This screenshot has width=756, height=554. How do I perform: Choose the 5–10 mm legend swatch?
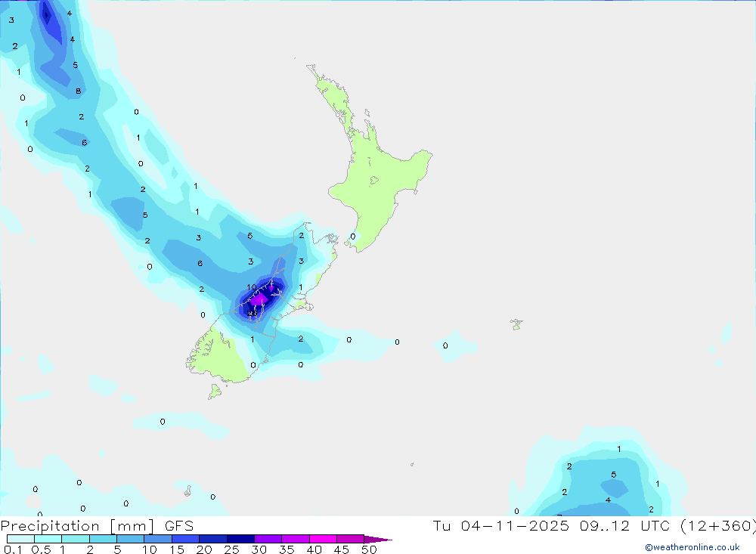130,539
